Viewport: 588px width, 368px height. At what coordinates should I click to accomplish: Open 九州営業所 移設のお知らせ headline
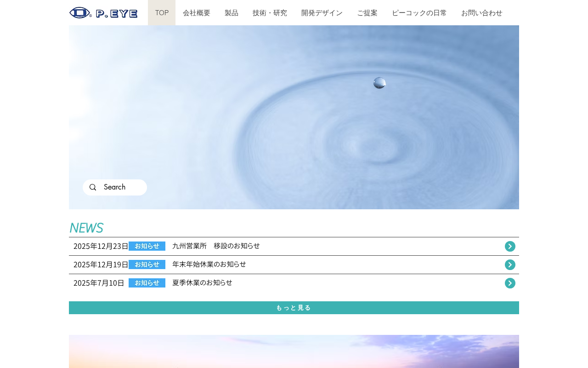point(216,246)
